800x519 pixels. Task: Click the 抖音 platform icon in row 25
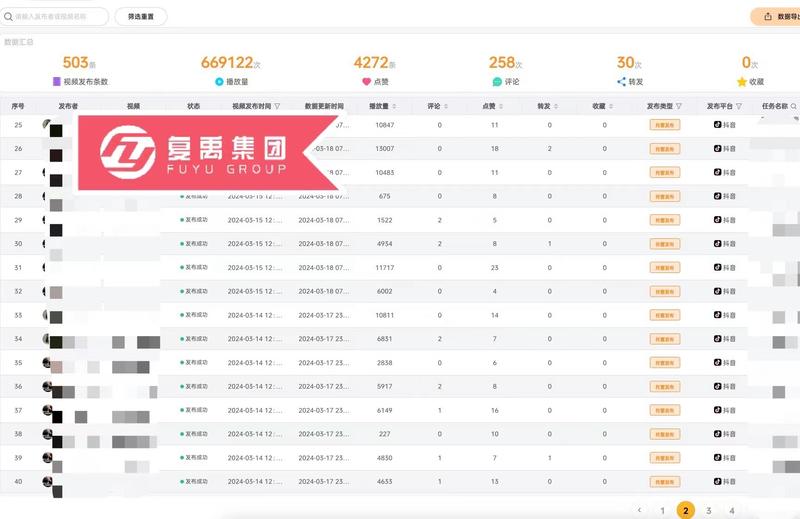717,125
